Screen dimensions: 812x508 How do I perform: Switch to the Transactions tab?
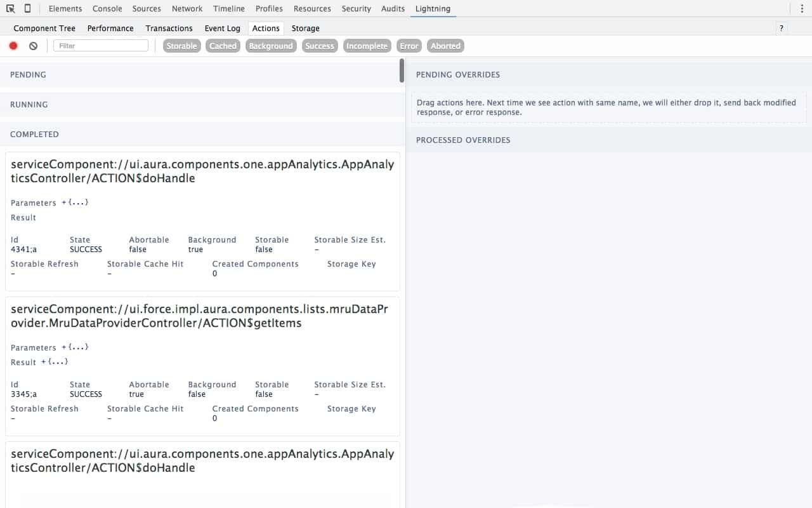[169, 28]
